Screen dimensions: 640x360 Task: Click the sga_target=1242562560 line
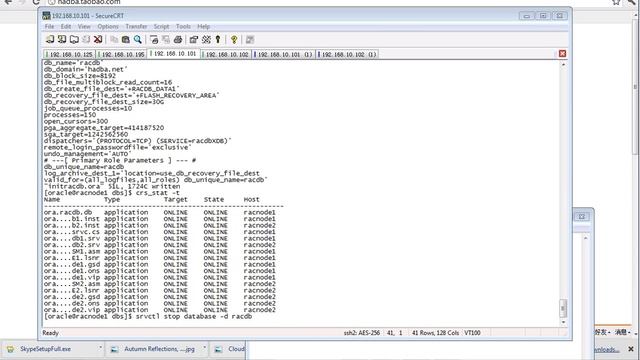coord(86,134)
